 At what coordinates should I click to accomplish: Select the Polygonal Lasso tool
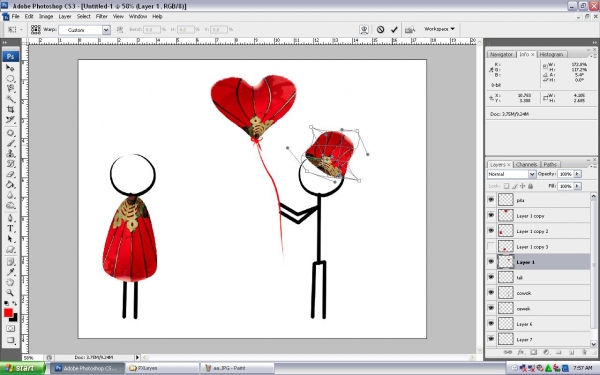tap(10, 89)
